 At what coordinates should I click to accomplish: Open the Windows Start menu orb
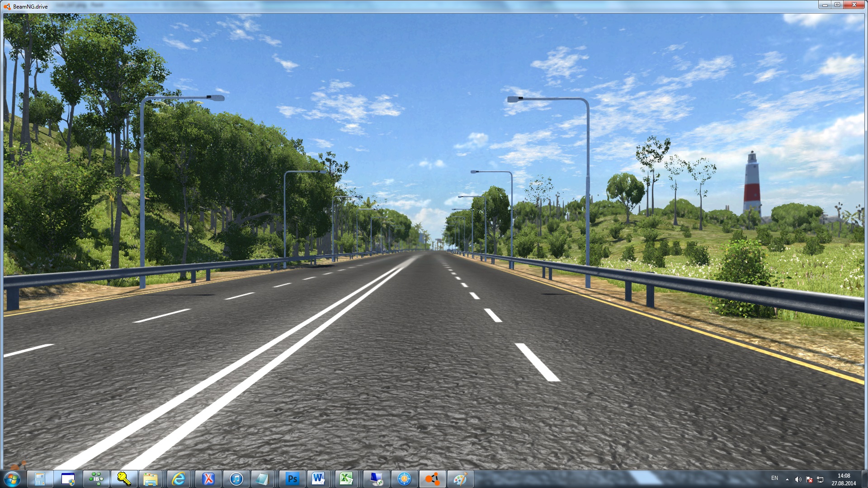coord(12,479)
